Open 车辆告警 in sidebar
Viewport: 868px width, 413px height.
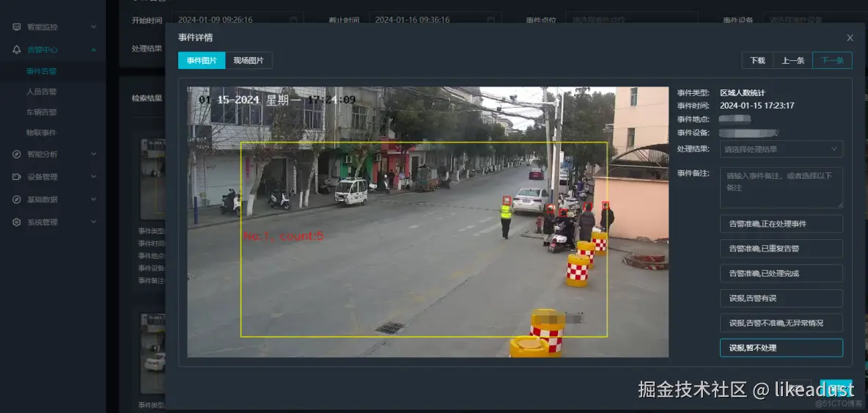click(42, 112)
